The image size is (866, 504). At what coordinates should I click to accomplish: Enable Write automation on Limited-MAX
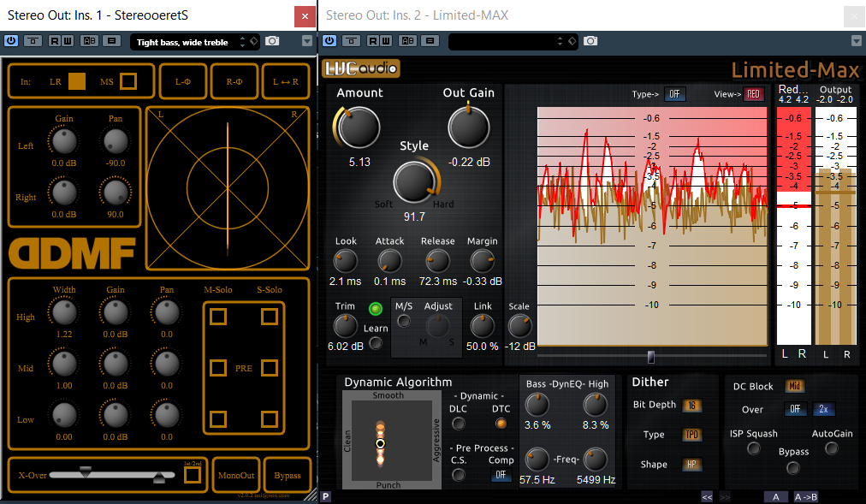385,40
